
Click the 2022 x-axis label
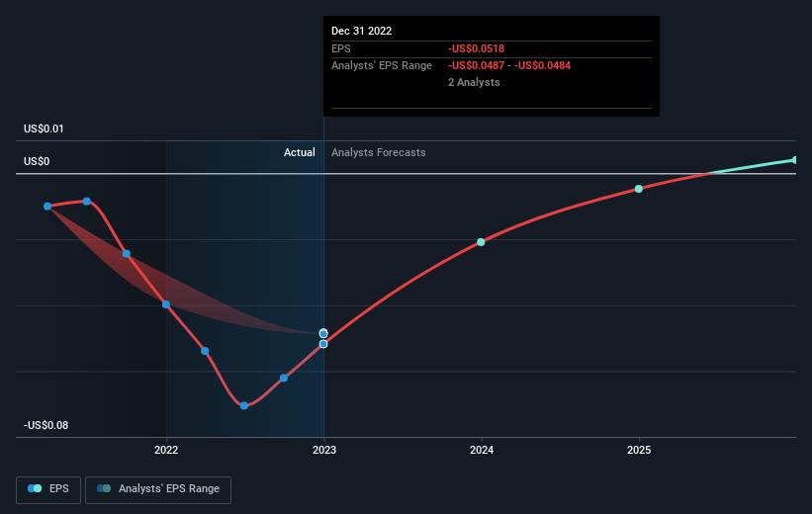[x=166, y=451]
